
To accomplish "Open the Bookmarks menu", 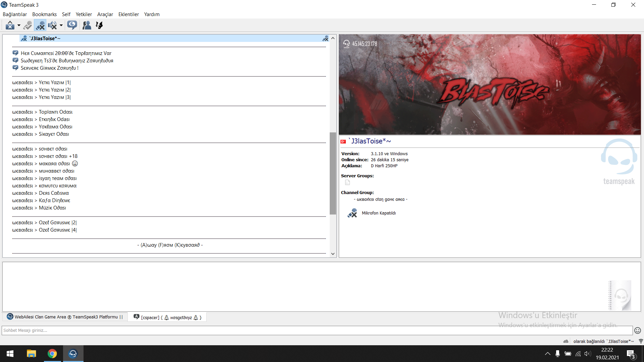I will pyautogui.click(x=44, y=14).
